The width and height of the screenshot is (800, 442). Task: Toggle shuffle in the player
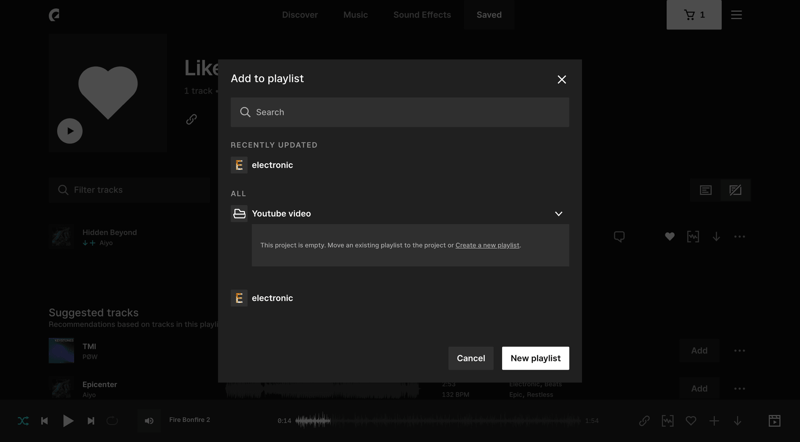pos(23,421)
